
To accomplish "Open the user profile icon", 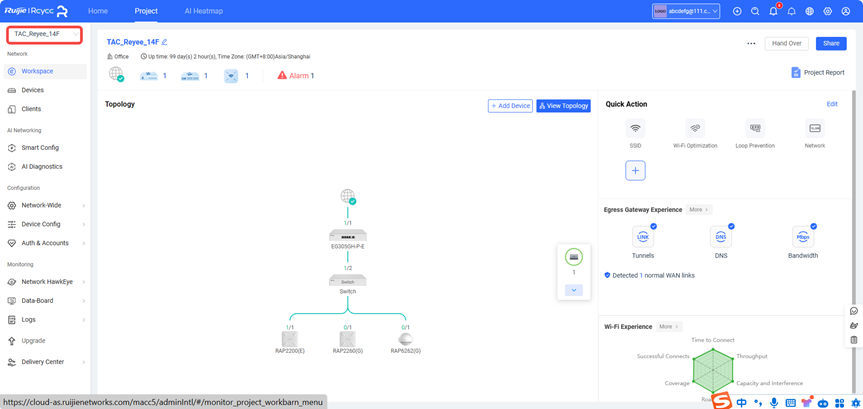I will coord(845,11).
